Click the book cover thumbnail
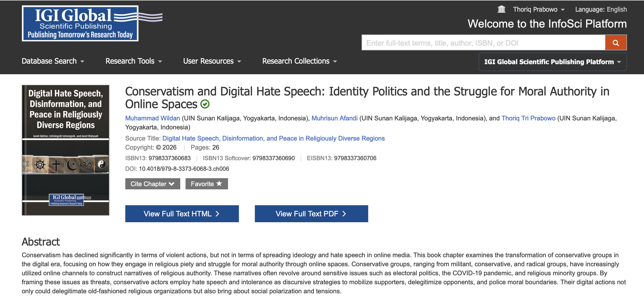Viewport: 644px width, 306px height. coord(66,150)
